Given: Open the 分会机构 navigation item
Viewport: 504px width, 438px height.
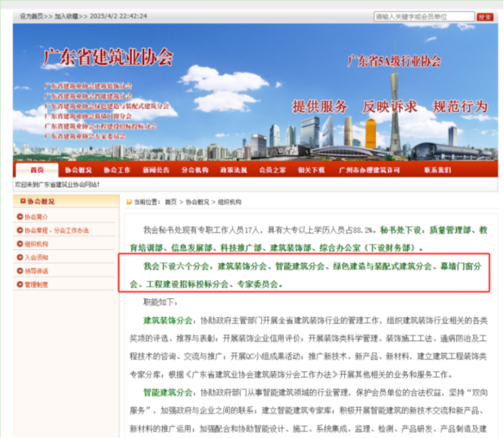Looking at the screenshot, I should tap(195, 170).
